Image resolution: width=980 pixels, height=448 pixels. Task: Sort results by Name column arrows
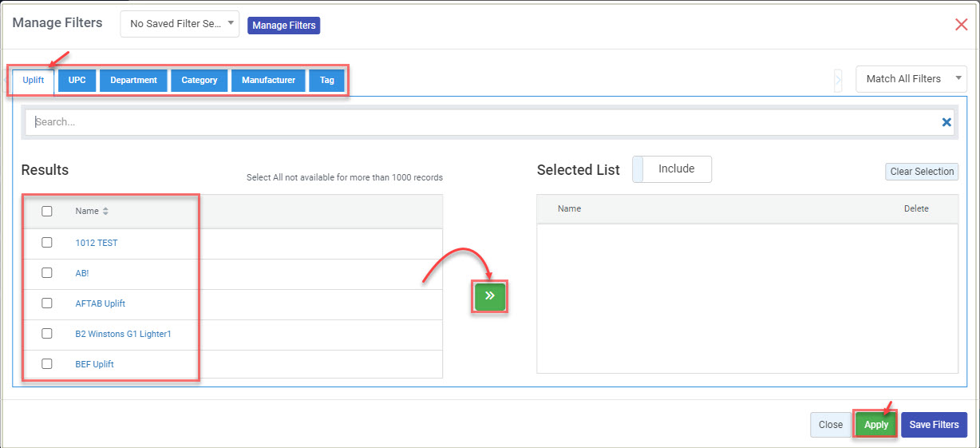pyautogui.click(x=105, y=212)
